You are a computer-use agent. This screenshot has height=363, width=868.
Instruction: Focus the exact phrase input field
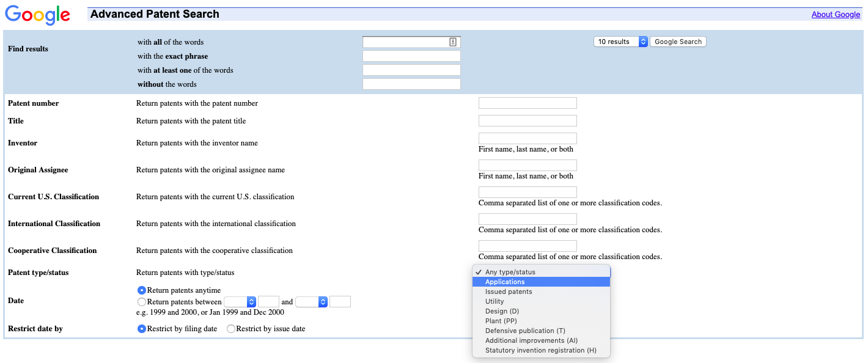(x=411, y=56)
